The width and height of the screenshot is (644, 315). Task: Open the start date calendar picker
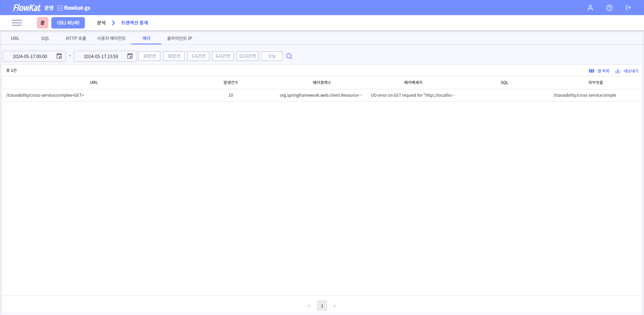[59, 56]
